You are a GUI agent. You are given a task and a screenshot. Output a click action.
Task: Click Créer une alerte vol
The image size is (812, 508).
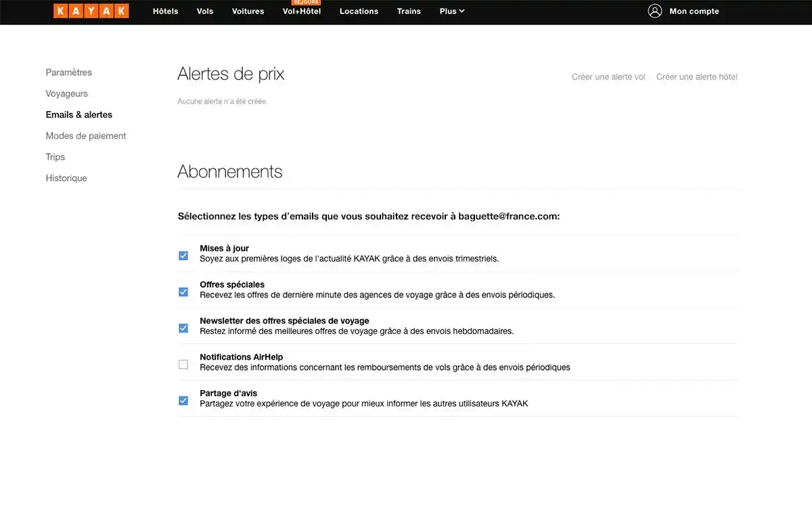pyautogui.click(x=608, y=77)
